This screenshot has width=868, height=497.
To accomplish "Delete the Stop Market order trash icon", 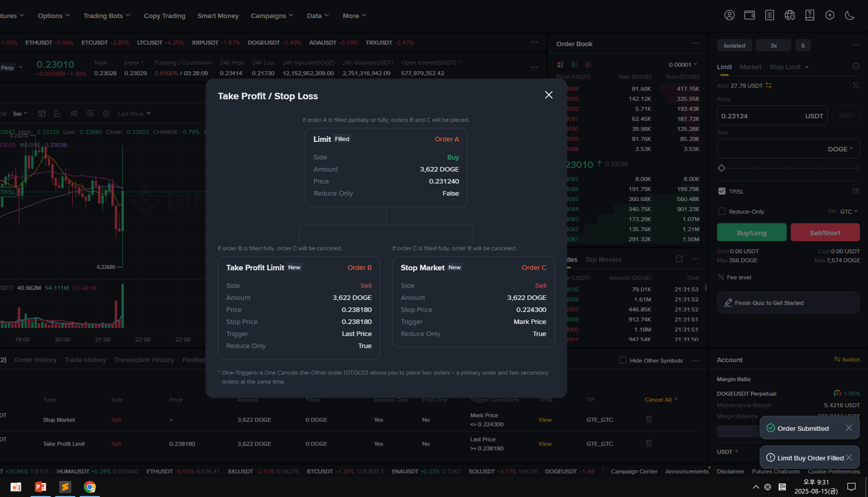I will 648,420.
